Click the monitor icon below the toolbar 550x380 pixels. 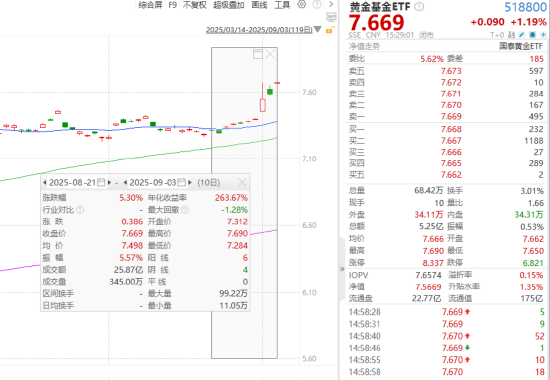(x=331, y=17)
